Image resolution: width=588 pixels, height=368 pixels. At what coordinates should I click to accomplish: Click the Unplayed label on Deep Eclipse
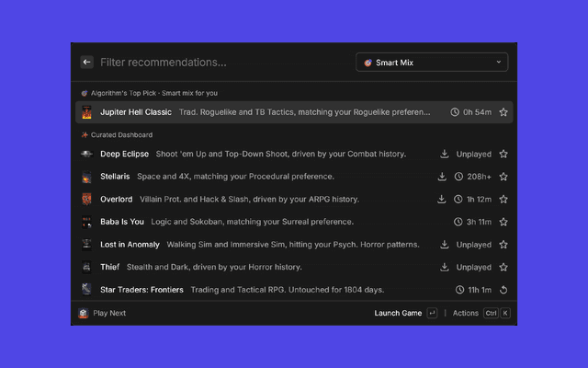pos(474,155)
